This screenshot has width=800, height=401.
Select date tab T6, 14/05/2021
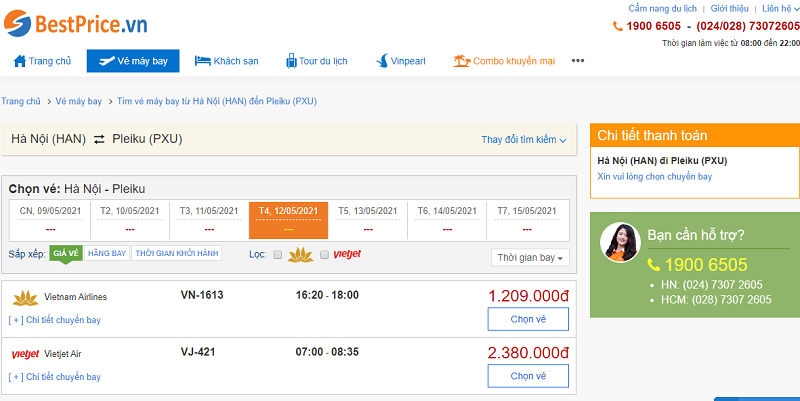tap(447, 220)
